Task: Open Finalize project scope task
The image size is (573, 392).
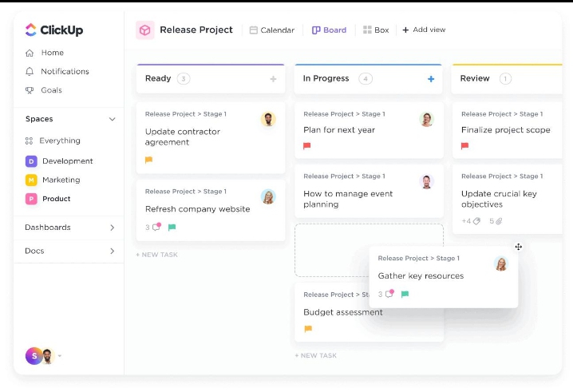Action: pyautogui.click(x=506, y=130)
